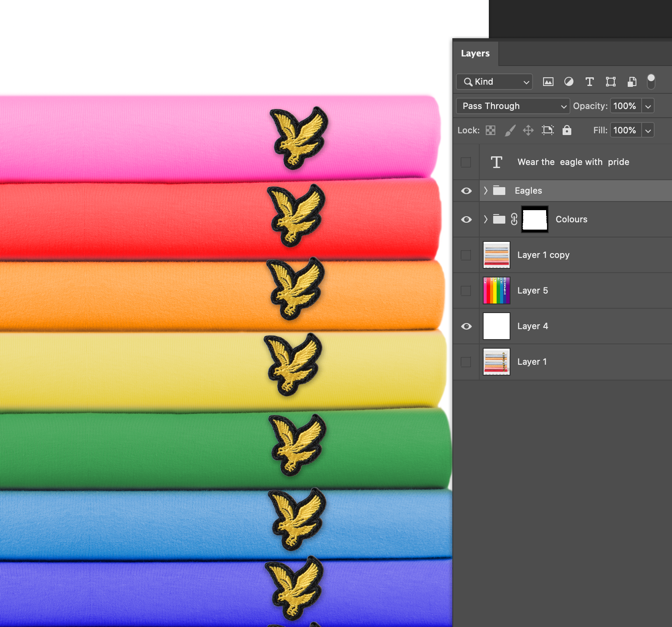Viewport: 672px width, 627px height.
Task: Click the eagle on the green shirt
Action: pyautogui.click(x=297, y=445)
